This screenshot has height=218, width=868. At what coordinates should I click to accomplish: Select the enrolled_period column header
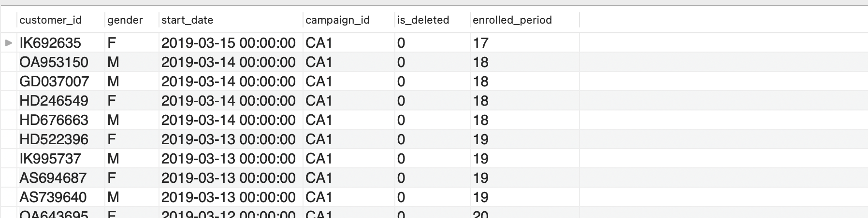pos(524,20)
